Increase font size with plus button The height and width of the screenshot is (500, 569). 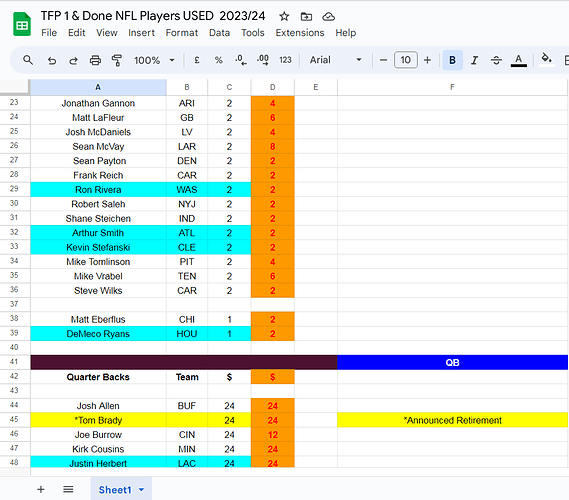427,60
